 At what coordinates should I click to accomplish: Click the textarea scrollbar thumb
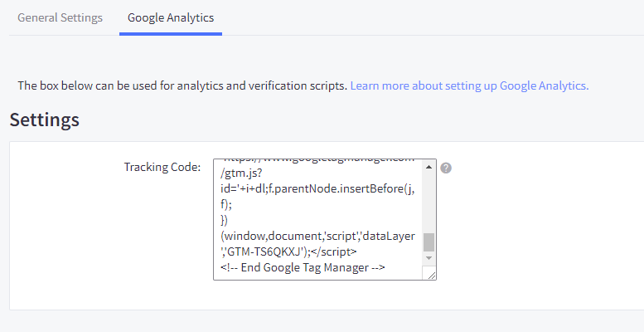pyautogui.click(x=429, y=242)
